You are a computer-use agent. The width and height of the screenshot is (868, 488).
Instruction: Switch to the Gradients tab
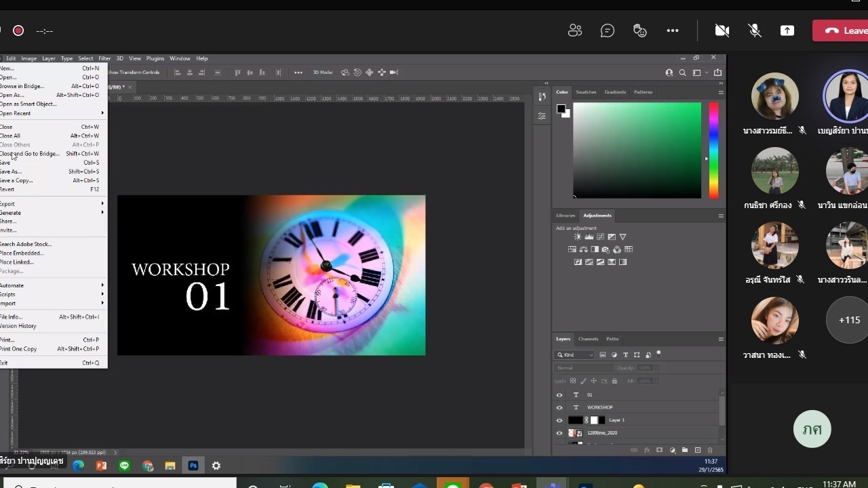point(615,92)
